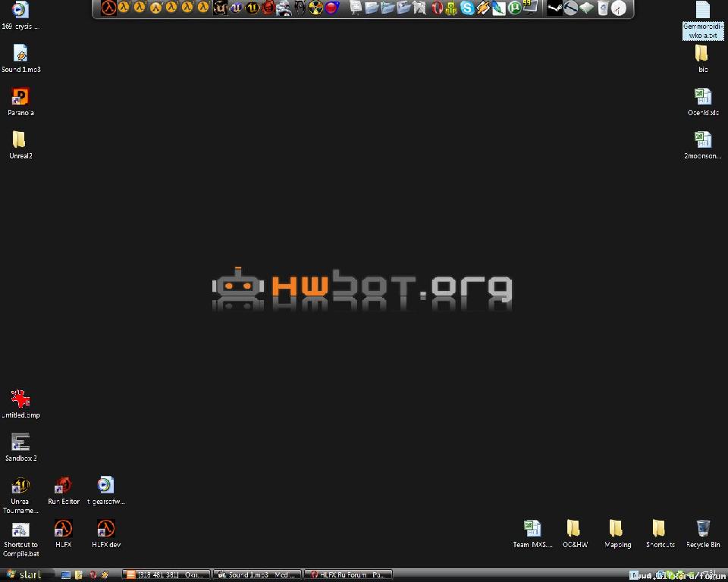Open Skype from the top dock

[467, 8]
